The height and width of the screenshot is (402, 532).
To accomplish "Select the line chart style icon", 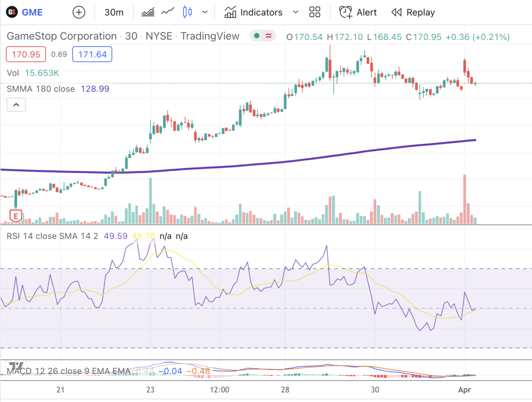I will [x=168, y=12].
